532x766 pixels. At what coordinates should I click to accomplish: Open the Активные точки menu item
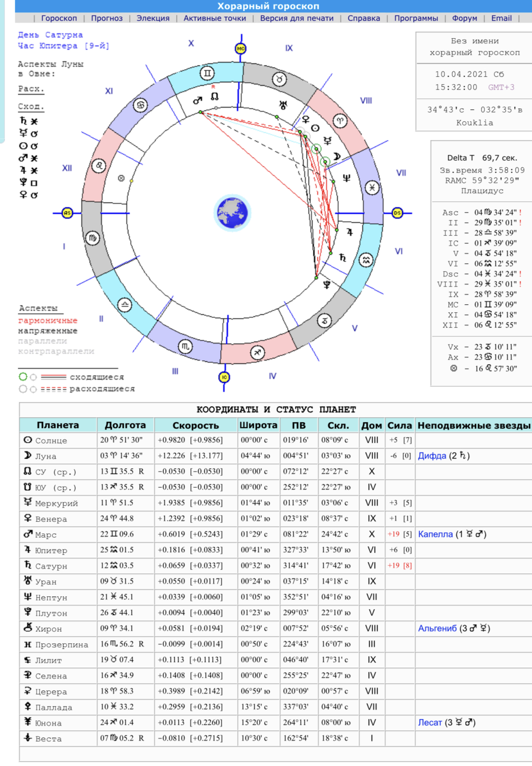pyautogui.click(x=214, y=18)
